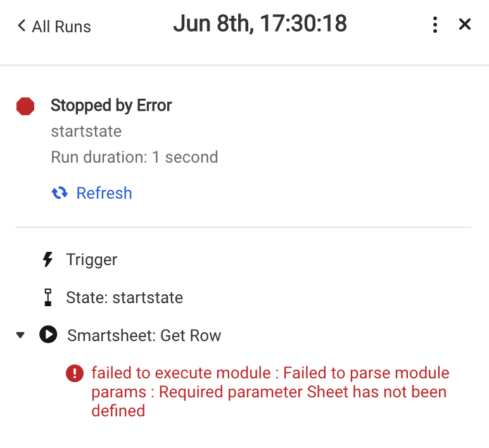Click the startstate subtitle under the status
This screenshot has width=489, height=448.
point(86,131)
